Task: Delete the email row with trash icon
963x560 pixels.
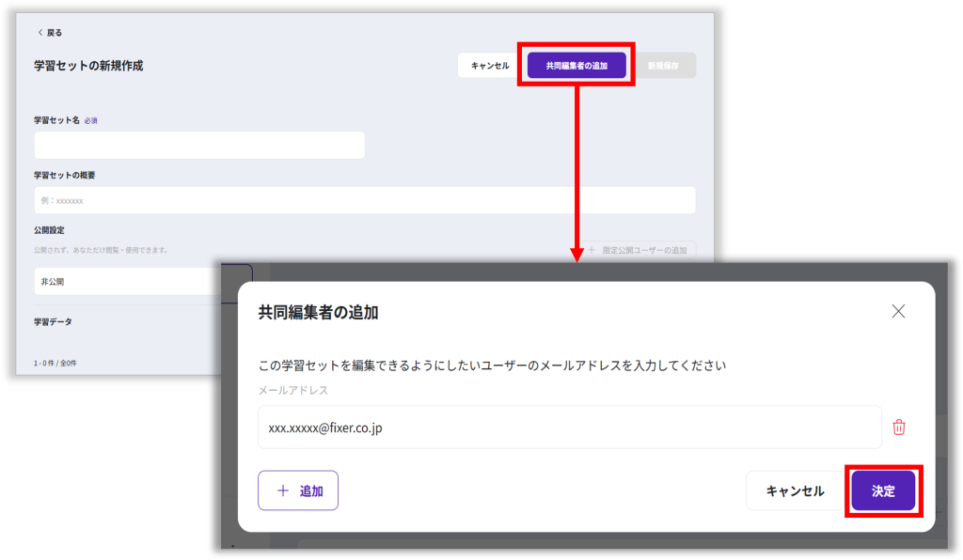Action: 898,428
